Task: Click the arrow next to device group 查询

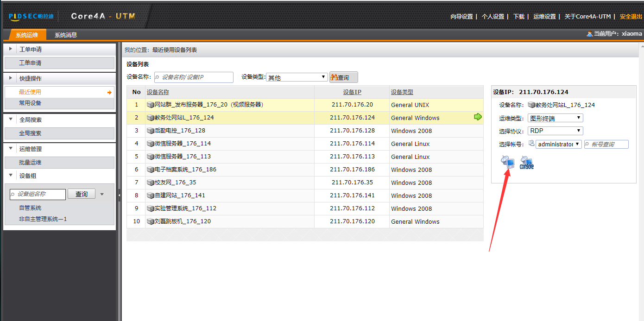Action: tap(102, 194)
